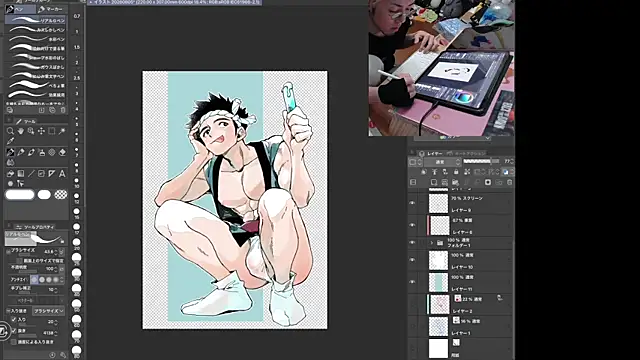This screenshot has width=640, height=360.
Task: Select the Balloon tool
Action: [10, 184]
